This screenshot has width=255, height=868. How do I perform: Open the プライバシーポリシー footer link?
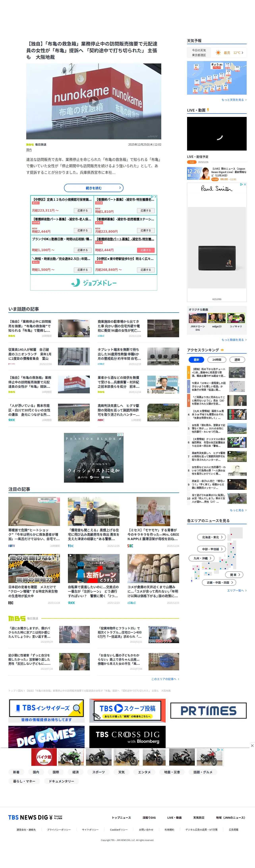tap(59, 830)
